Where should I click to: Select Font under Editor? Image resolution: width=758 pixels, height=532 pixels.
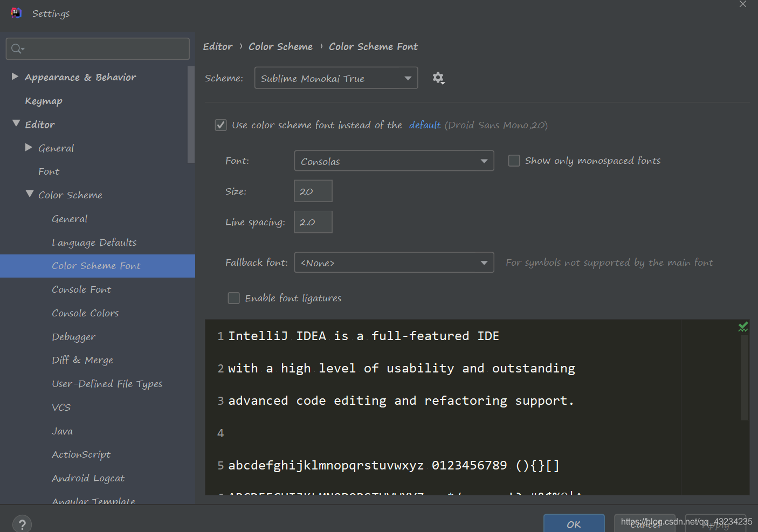click(x=49, y=171)
